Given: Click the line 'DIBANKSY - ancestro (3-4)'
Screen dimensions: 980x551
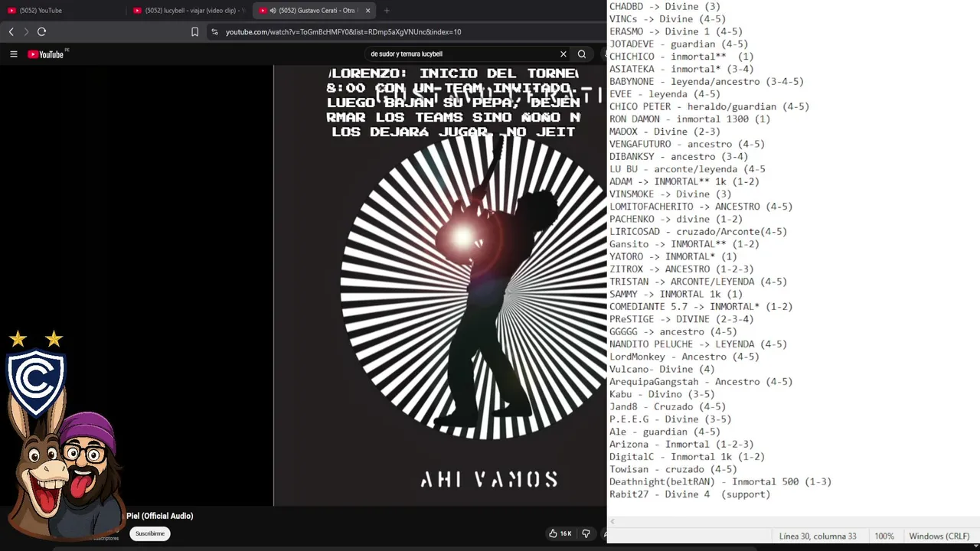Looking at the screenshot, I should pyautogui.click(x=678, y=156).
